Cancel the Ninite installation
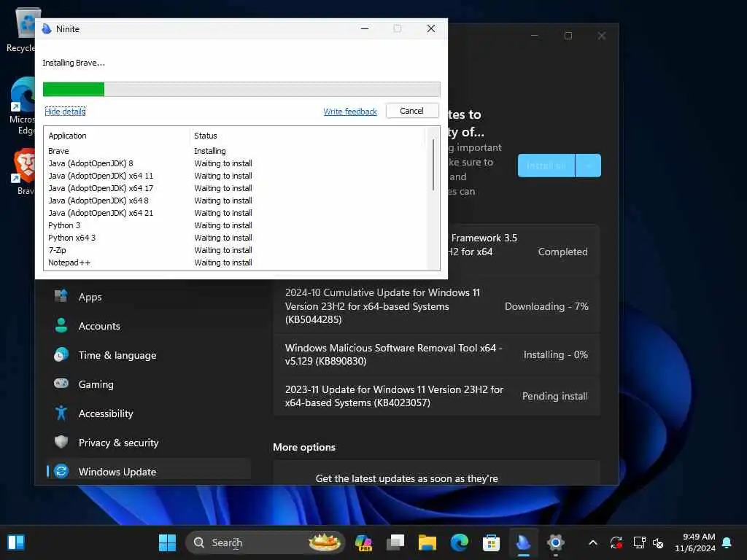The height and width of the screenshot is (560, 747). pos(412,111)
